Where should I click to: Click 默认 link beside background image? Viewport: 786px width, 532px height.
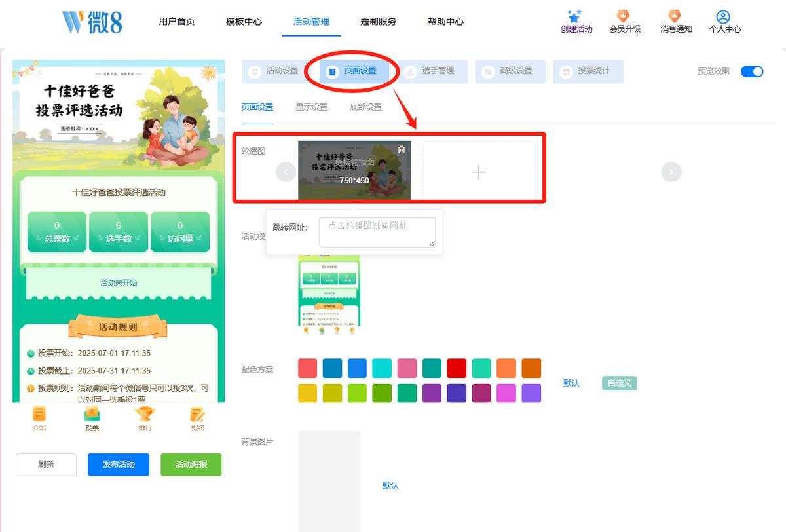390,485
